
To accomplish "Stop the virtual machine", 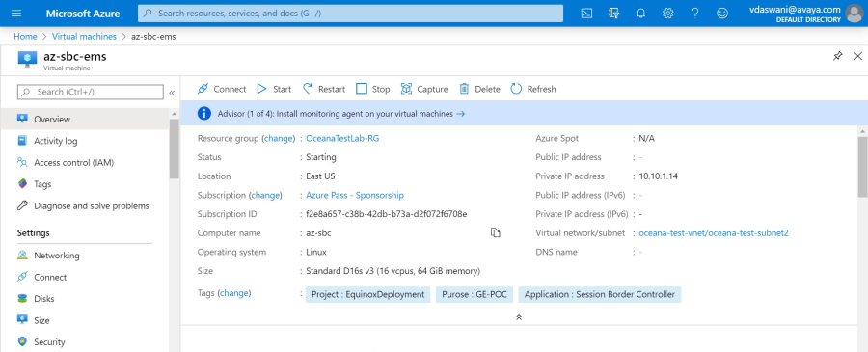I will click(373, 89).
